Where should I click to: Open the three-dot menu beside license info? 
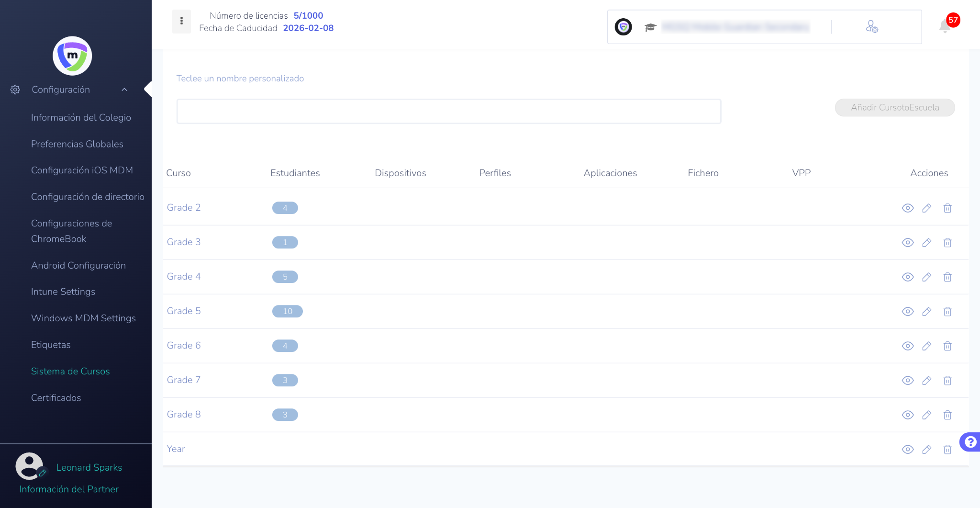(x=181, y=21)
